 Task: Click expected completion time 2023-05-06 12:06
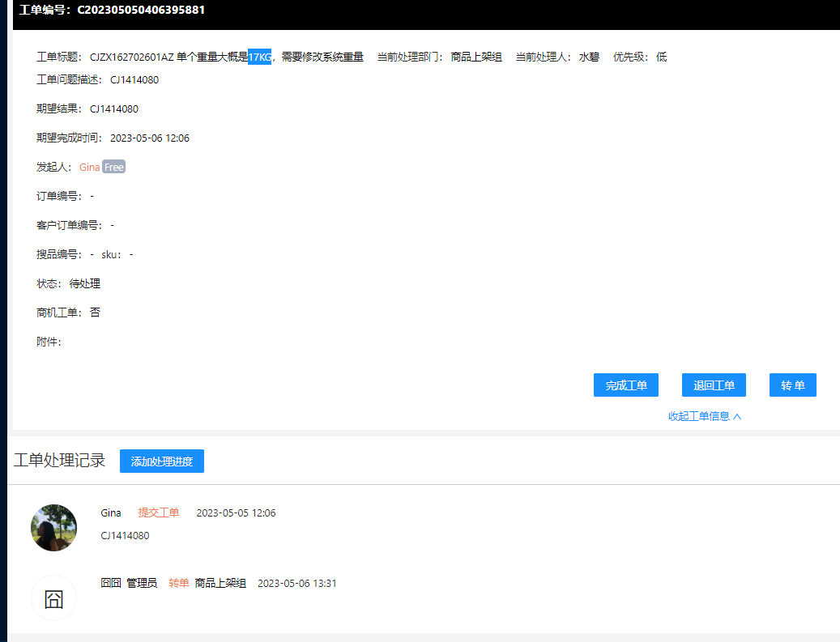point(150,138)
